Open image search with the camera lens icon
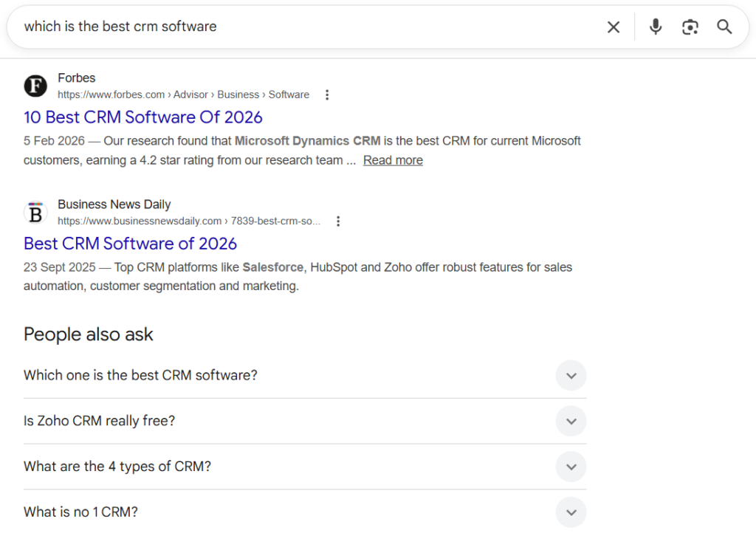756x536 pixels. point(690,27)
